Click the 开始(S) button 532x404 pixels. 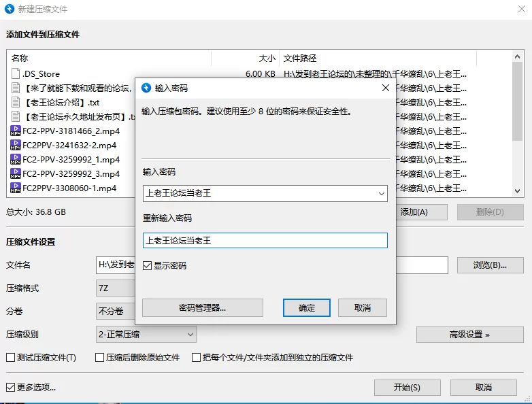(x=407, y=388)
